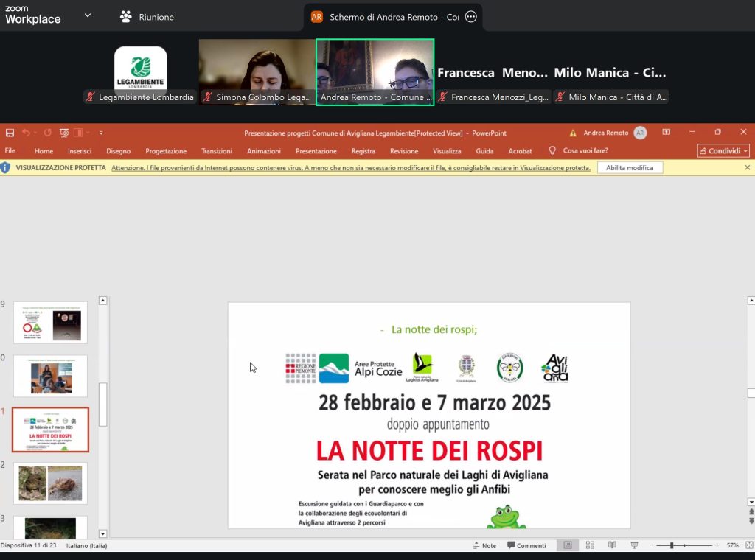Toggle the Commenti pane
Screen dimensions: 755x560
click(x=526, y=545)
